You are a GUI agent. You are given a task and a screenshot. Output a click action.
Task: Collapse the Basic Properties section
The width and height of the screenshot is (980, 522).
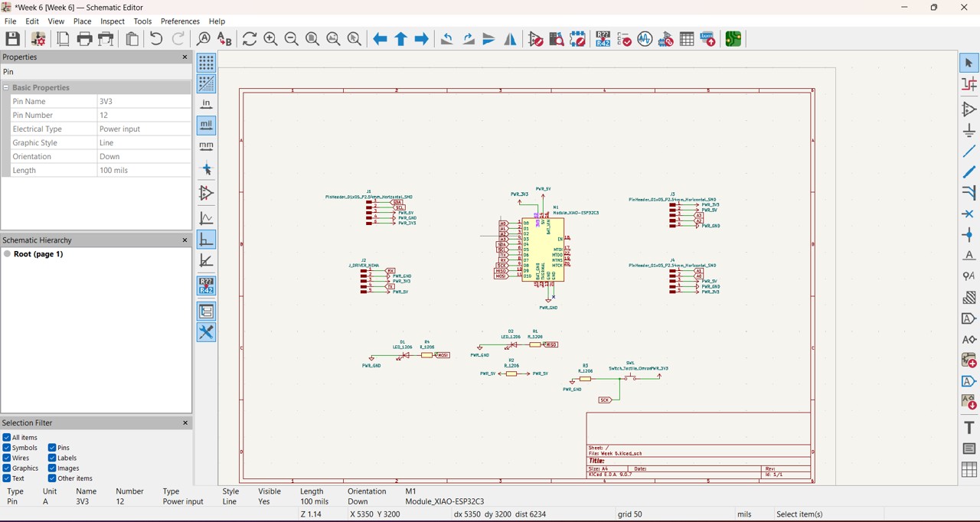pos(6,88)
